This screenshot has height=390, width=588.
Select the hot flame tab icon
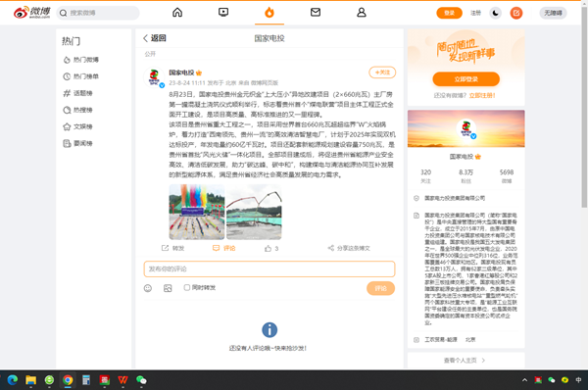click(x=269, y=13)
